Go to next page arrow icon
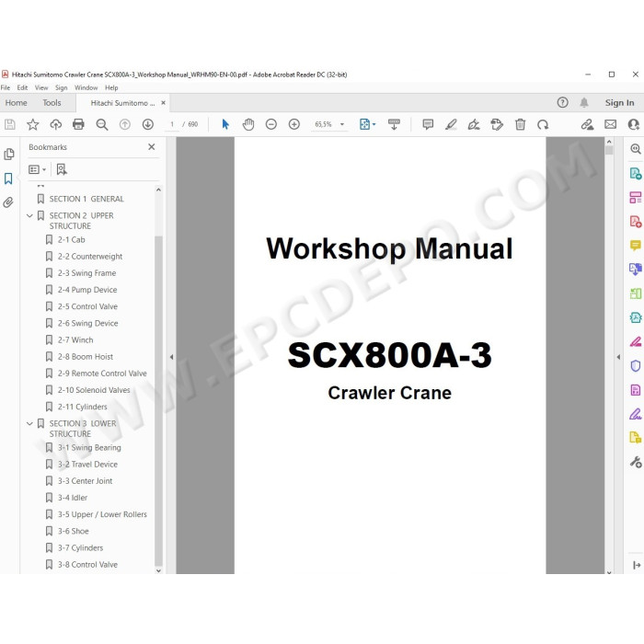644x644 pixels. click(148, 124)
